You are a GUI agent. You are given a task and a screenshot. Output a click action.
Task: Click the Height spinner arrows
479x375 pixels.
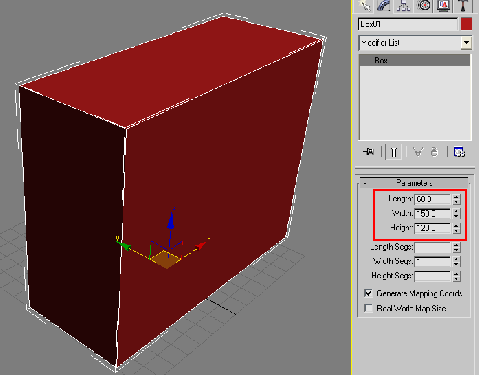(x=456, y=228)
